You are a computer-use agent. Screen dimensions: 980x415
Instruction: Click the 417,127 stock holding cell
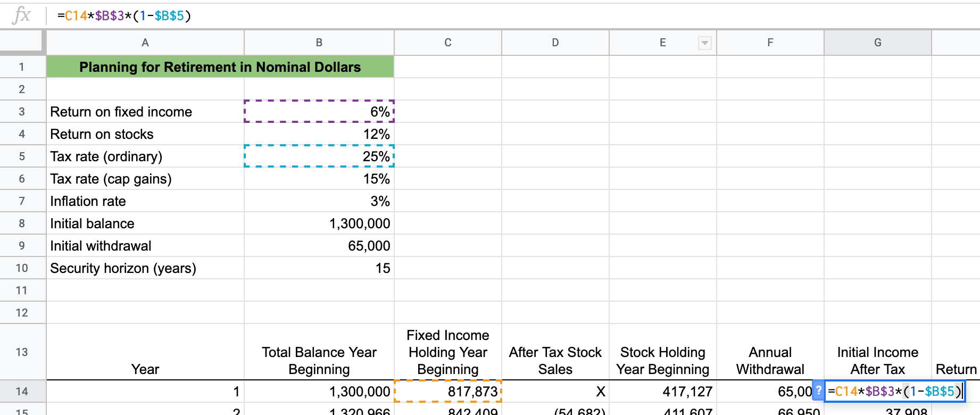point(663,392)
